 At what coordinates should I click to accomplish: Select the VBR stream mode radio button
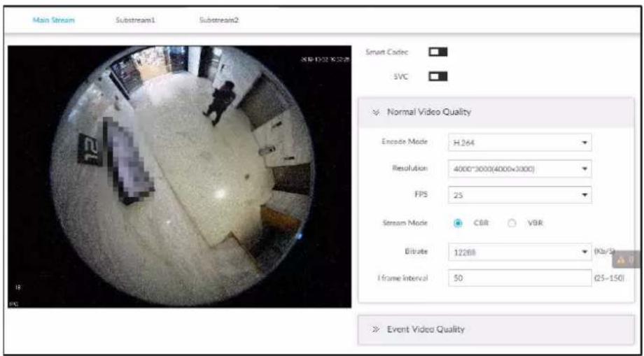coord(512,223)
